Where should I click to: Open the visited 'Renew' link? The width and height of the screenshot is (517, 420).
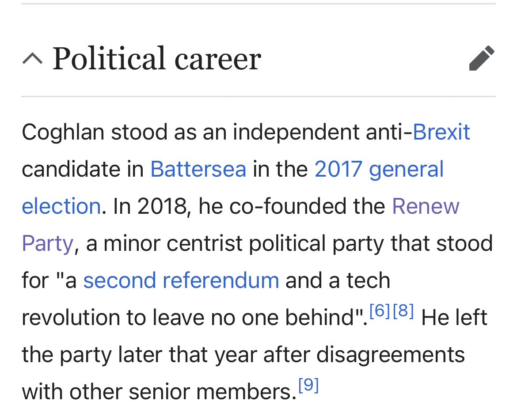(x=426, y=207)
